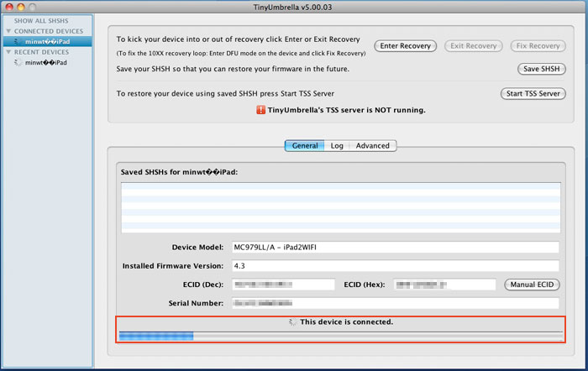
Task: Click the Manual ECID button
Action: (532, 285)
